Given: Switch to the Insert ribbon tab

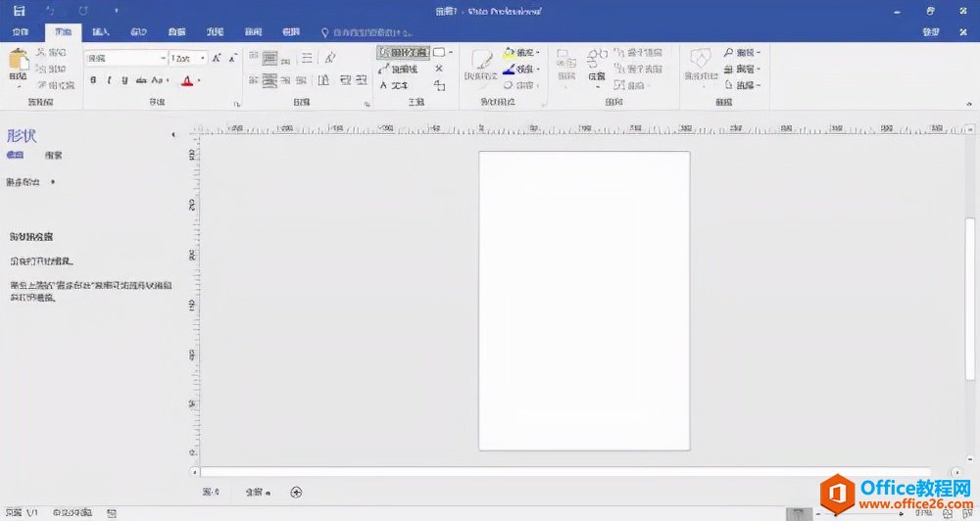Looking at the screenshot, I should tap(101, 32).
